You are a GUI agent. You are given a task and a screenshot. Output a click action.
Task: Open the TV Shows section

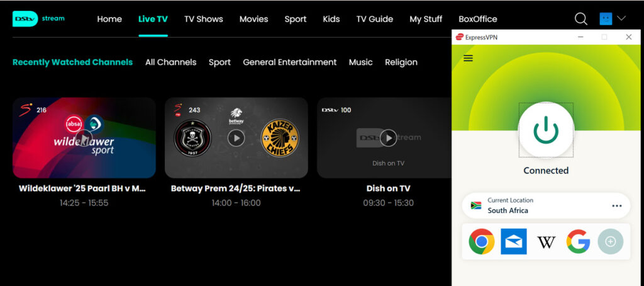(x=204, y=19)
